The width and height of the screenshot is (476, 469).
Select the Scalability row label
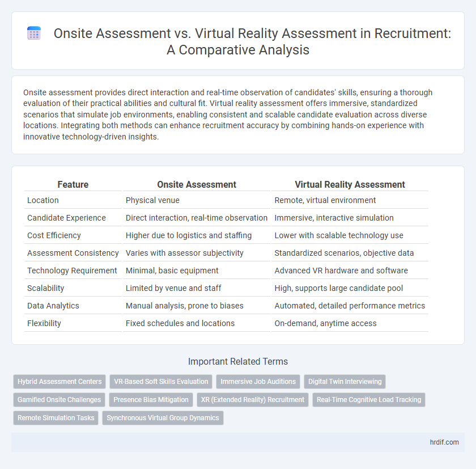pos(45,288)
